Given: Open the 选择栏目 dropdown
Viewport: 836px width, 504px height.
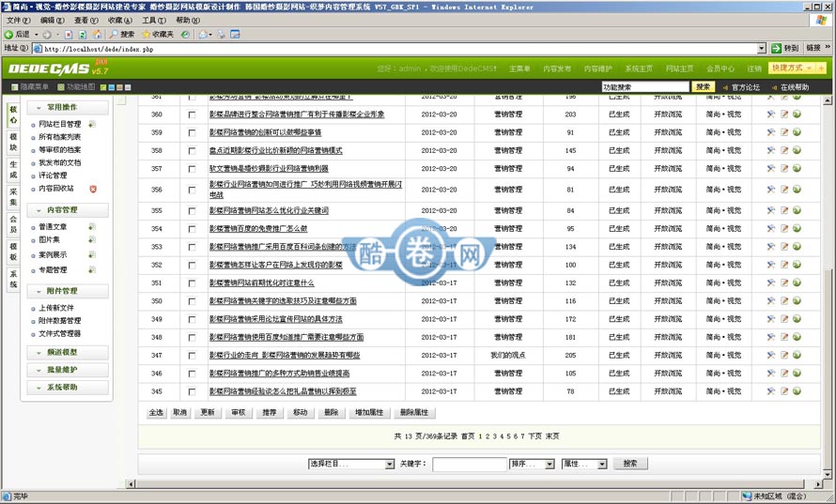Looking at the screenshot, I should click(351, 464).
